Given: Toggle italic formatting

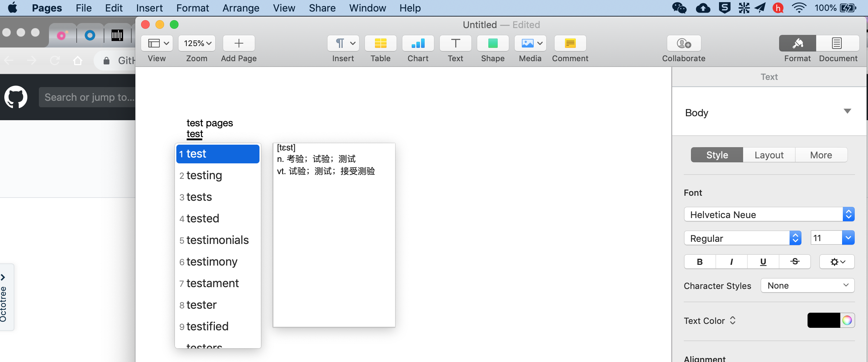Looking at the screenshot, I should [x=731, y=262].
